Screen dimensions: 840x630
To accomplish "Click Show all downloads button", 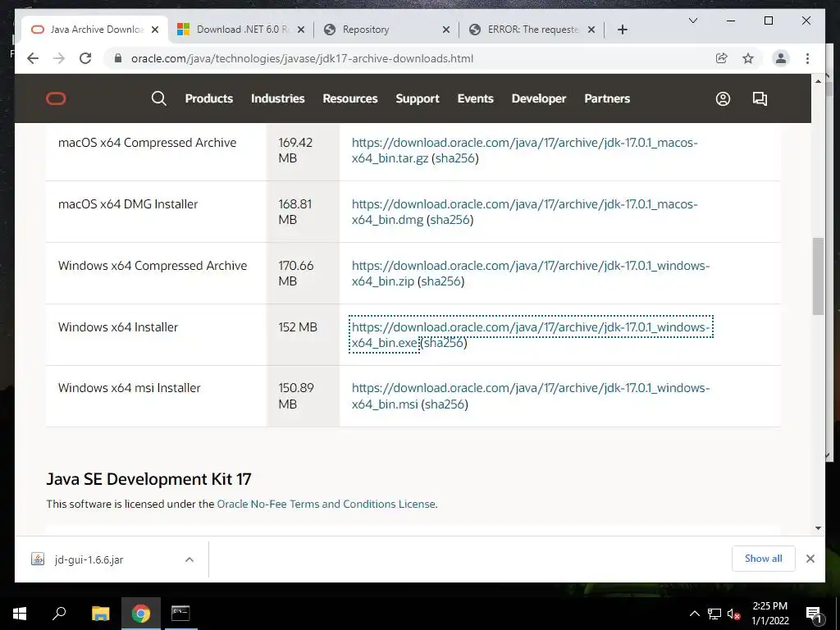I will pos(763,559).
